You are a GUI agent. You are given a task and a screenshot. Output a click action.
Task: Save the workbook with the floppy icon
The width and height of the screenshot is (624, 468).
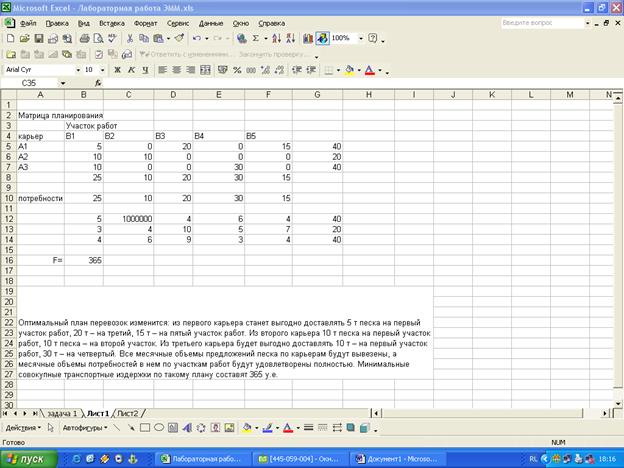(x=39, y=38)
